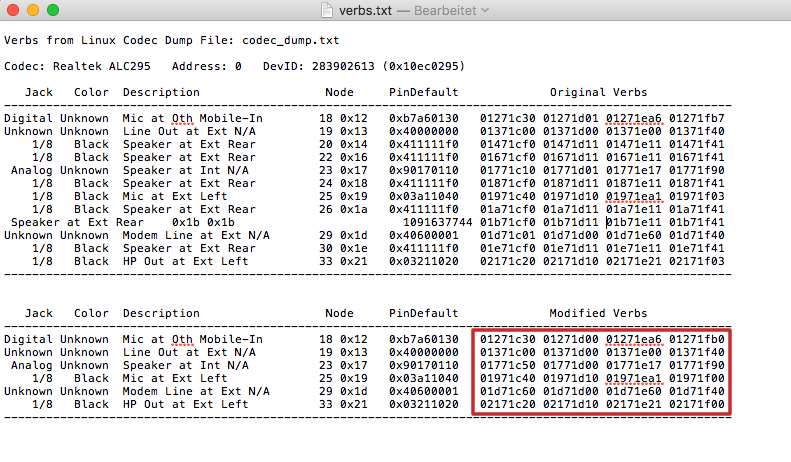Click node value 0x14 in original table
This screenshot has width=791, height=462.
click(x=354, y=144)
